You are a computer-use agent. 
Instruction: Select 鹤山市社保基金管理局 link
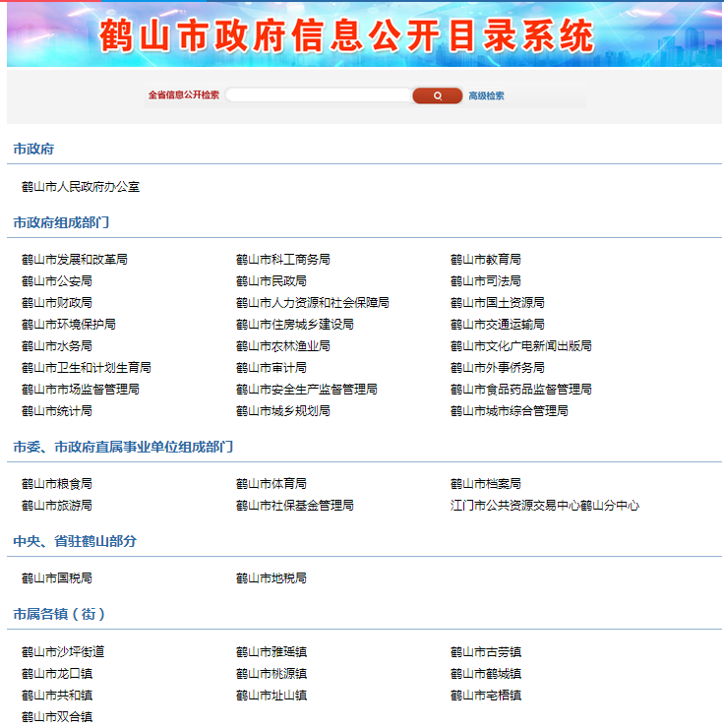coord(295,506)
